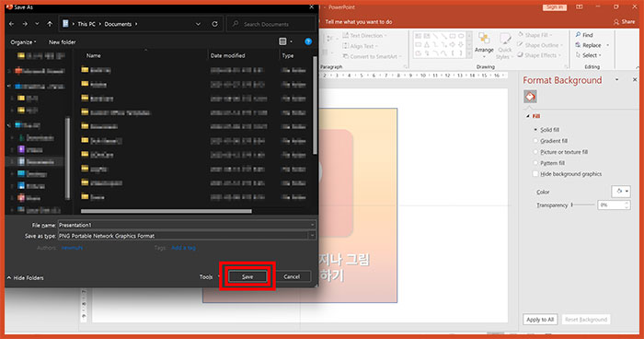
Task: Open the Select dropdown in Editing group
Action: 589,55
